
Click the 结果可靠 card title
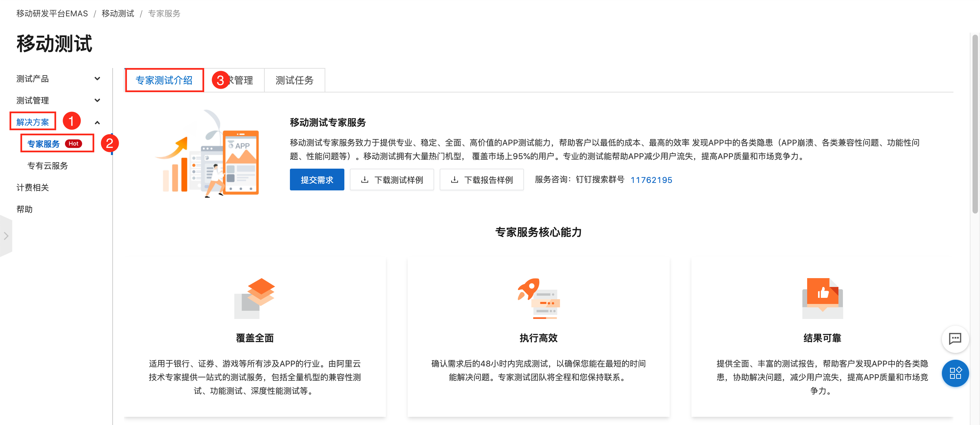(822, 338)
